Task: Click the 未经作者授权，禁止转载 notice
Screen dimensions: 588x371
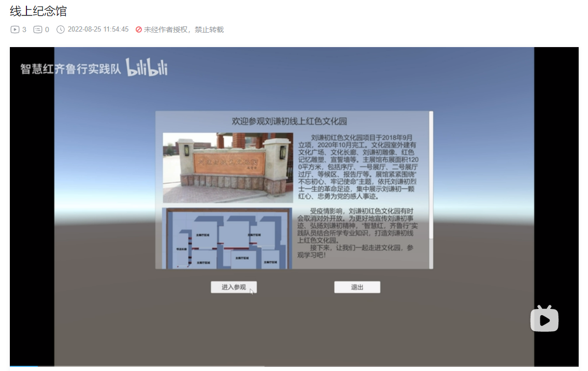Action: pyautogui.click(x=183, y=29)
